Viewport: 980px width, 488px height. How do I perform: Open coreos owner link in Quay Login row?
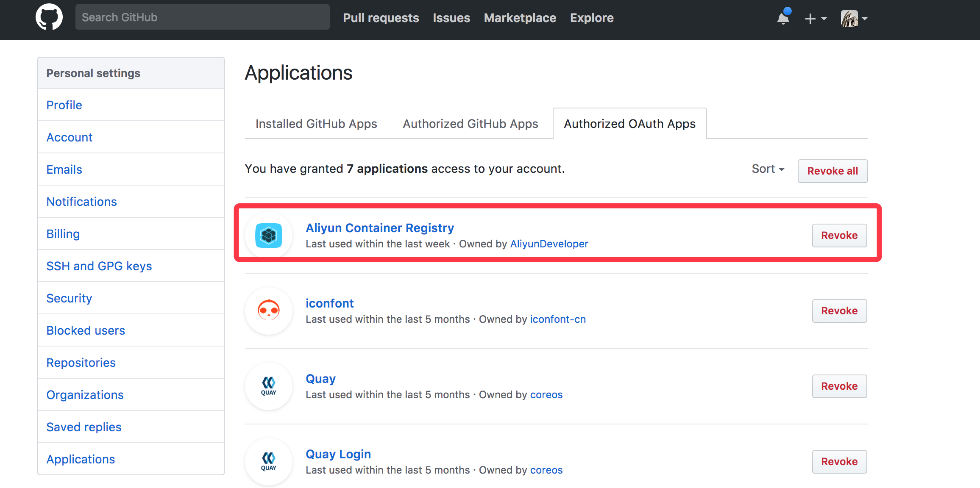click(x=546, y=470)
